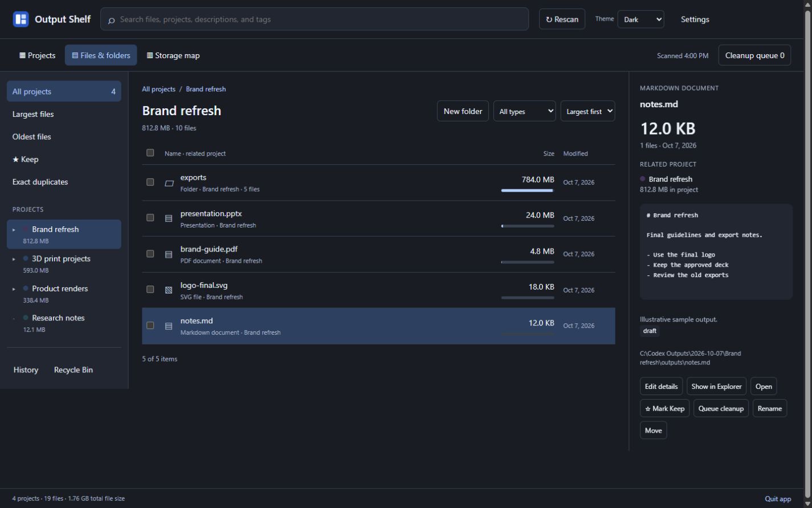Click the purple dot beside related project Brand refresh
Screen dimensions: 812x508
click(x=643, y=179)
